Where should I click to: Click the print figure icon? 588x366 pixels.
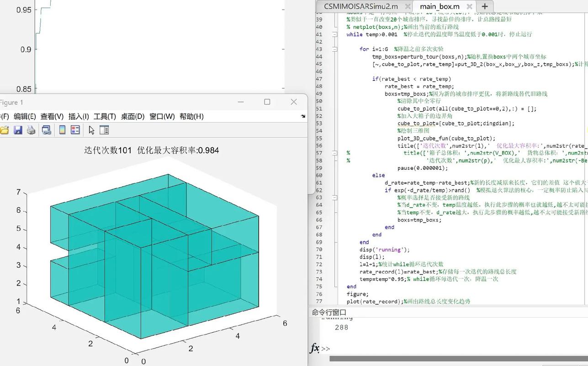pos(31,130)
